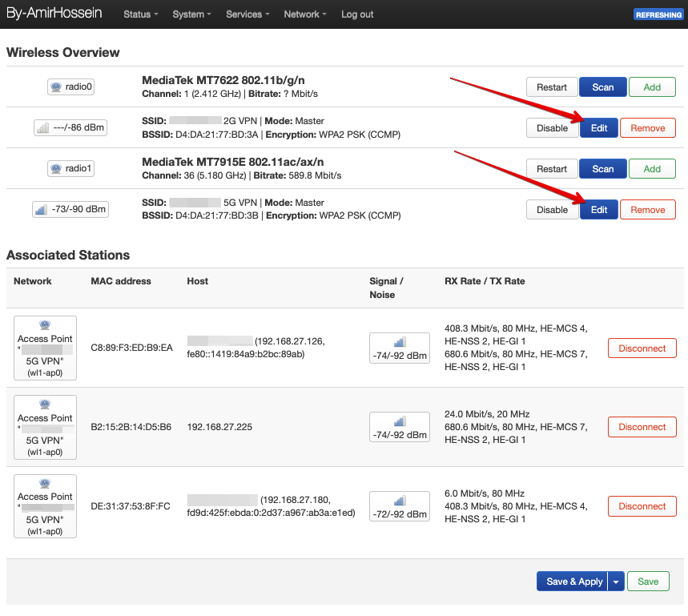Disconnect the station at 192.168.27.225
This screenshot has width=688, height=616.
(x=642, y=427)
